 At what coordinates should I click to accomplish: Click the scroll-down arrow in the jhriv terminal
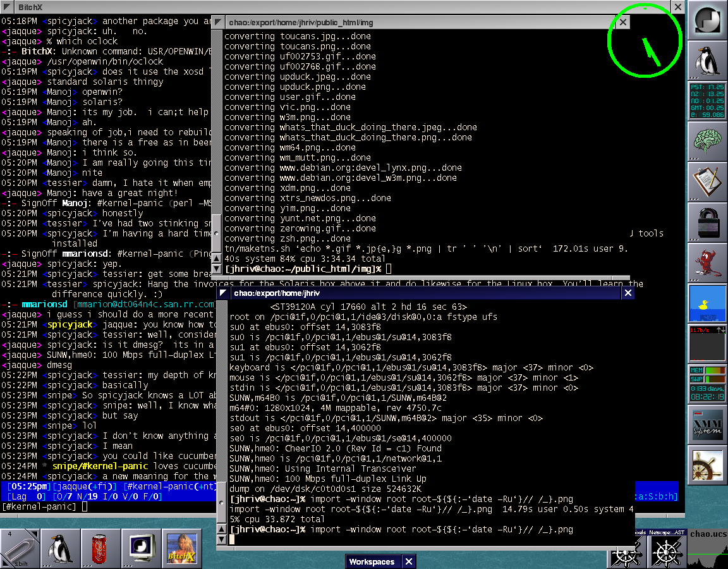(221, 539)
